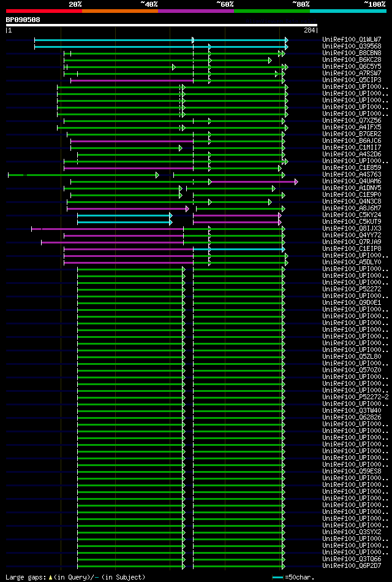Open the UniRef100_Q5CIP3 hit
Viewport: 392px width, 582px height.
tap(352, 80)
